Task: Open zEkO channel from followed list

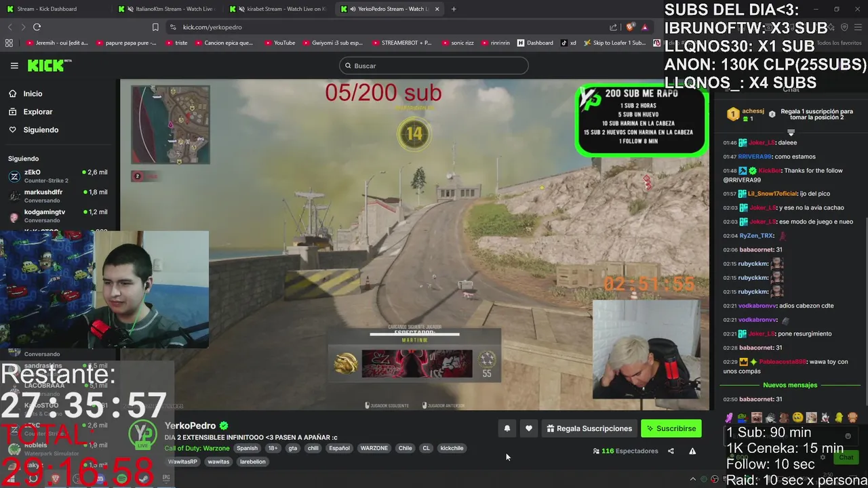Action: 58,176
